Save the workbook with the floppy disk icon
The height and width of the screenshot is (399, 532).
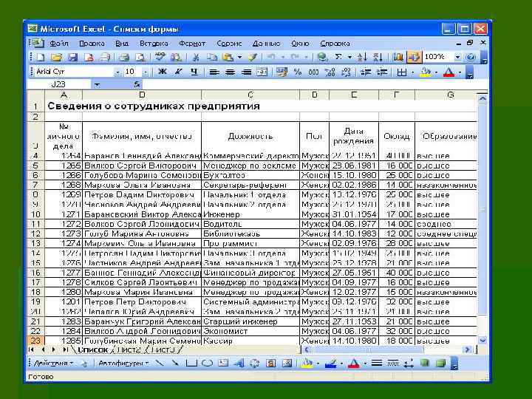73,58
